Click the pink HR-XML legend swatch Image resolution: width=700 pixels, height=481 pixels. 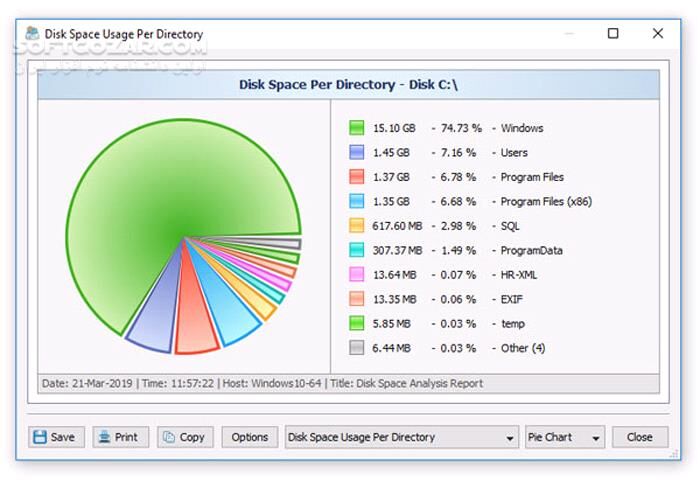[357, 274]
